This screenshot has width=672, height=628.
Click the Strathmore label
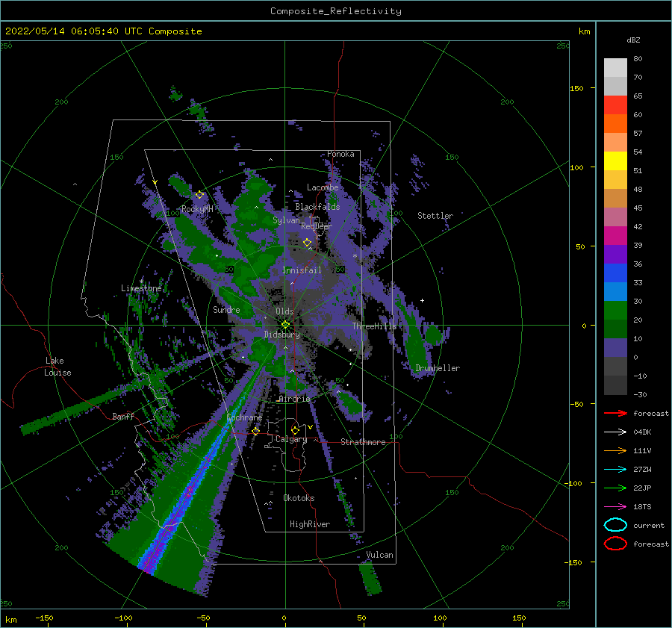tap(363, 442)
